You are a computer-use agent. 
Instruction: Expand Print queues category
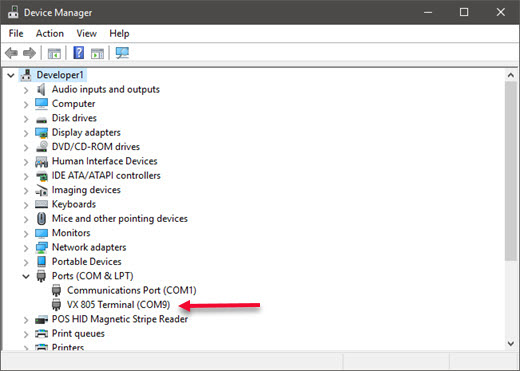[x=26, y=334]
